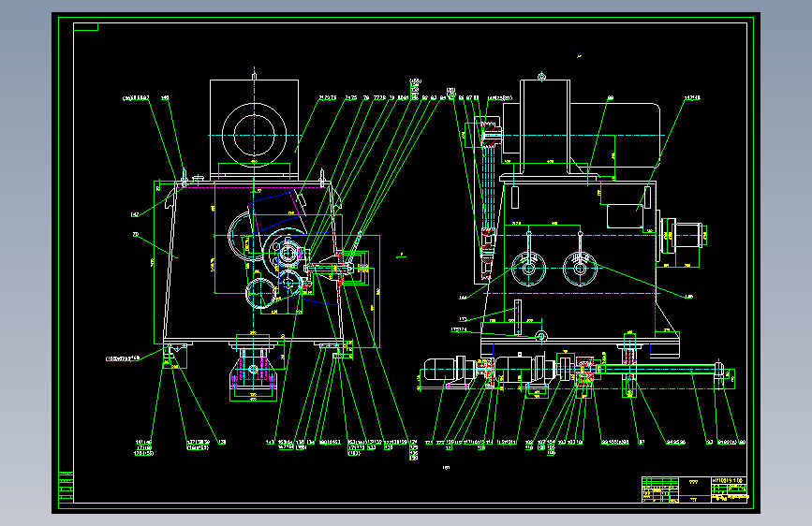Select the balloon label 70 at left
This screenshot has height=526, width=812.
(x=136, y=235)
